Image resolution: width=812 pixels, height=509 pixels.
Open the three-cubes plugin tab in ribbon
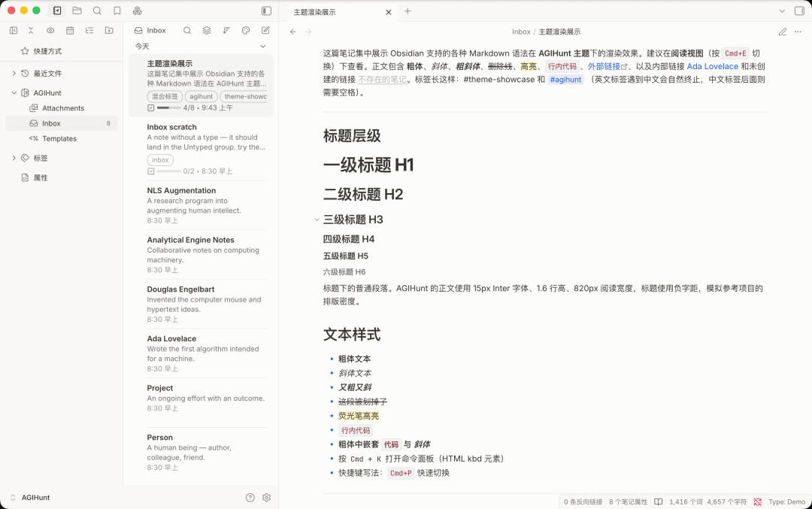click(x=138, y=11)
